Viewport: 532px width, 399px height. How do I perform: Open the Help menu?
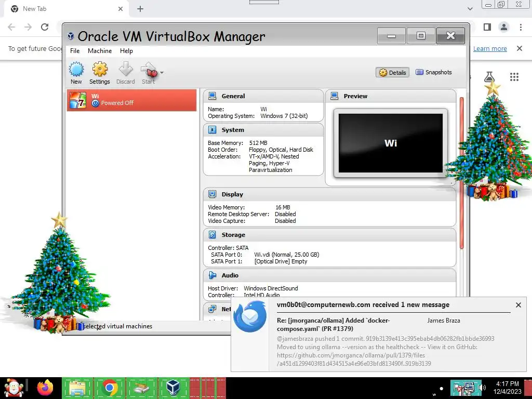click(126, 51)
